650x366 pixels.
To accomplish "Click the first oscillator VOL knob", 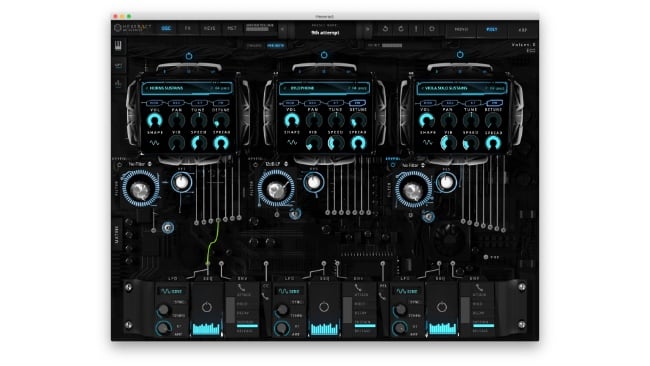I will coord(155,120).
